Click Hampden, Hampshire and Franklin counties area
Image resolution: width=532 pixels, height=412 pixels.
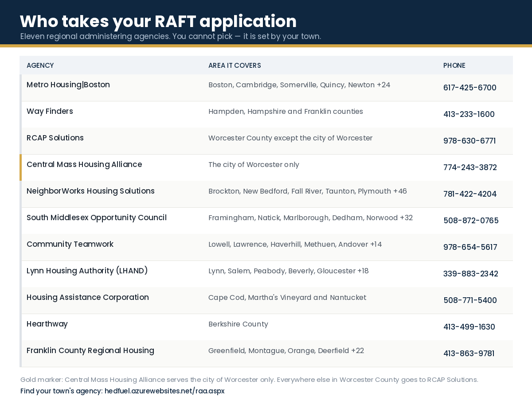286,111
